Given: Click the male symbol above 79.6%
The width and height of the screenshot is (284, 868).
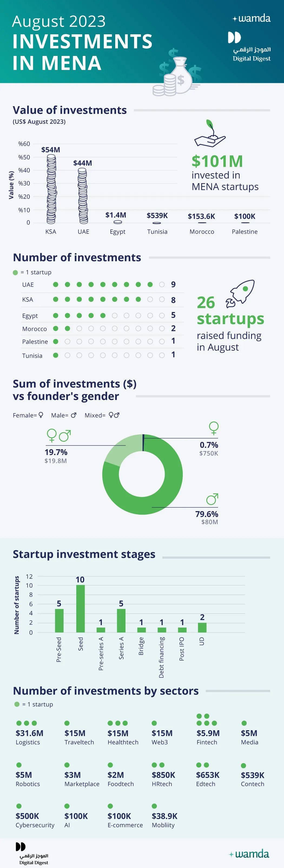Looking at the screenshot, I should tap(213, 499).
